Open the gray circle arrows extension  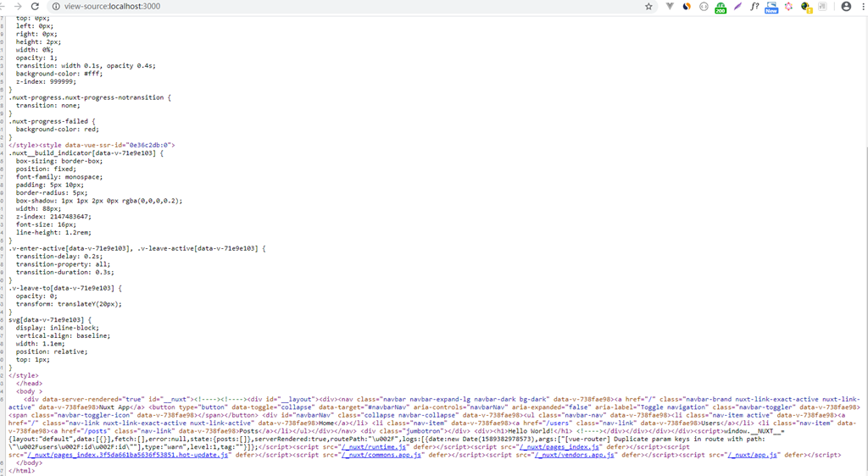(x=704, y=7)
